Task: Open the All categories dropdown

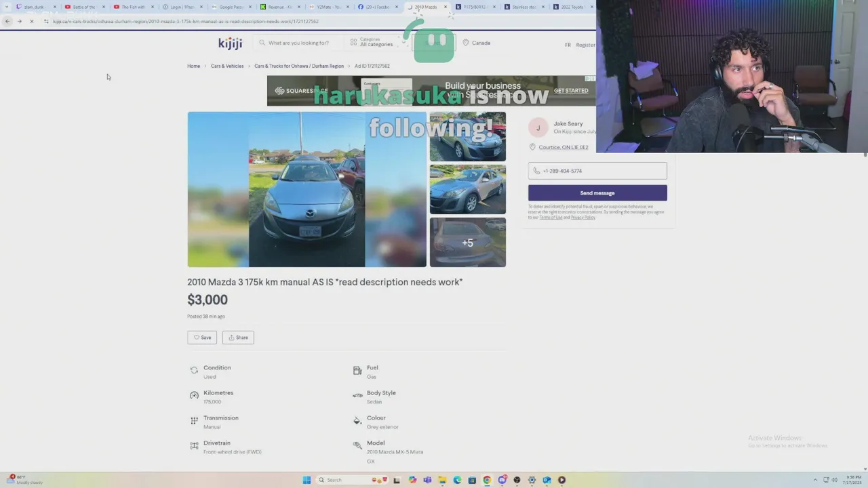Action: pos(377,43)
